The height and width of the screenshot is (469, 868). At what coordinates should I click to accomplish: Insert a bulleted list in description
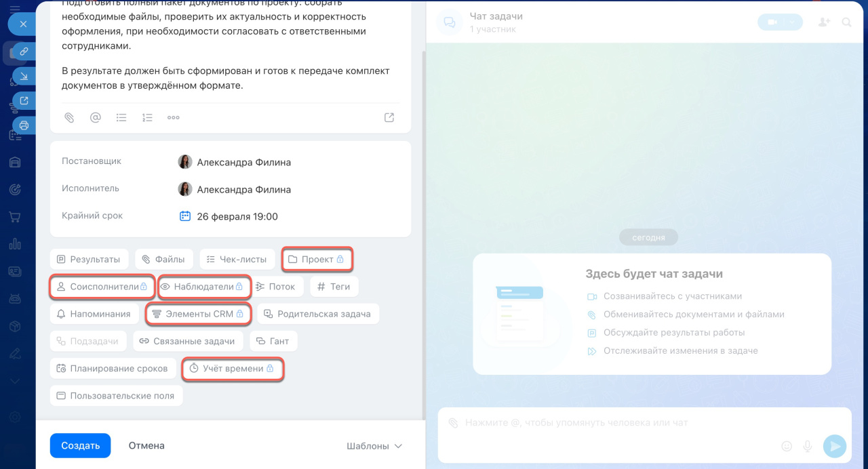[121, 117]
